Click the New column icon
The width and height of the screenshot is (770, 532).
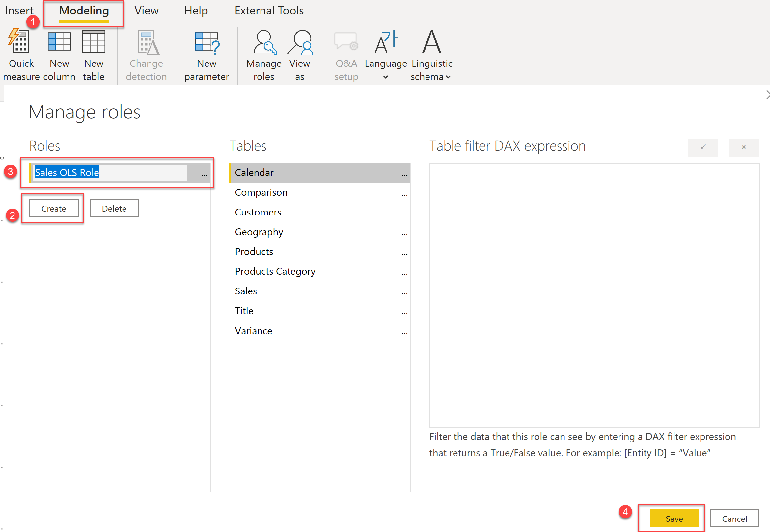coord(59,42)
